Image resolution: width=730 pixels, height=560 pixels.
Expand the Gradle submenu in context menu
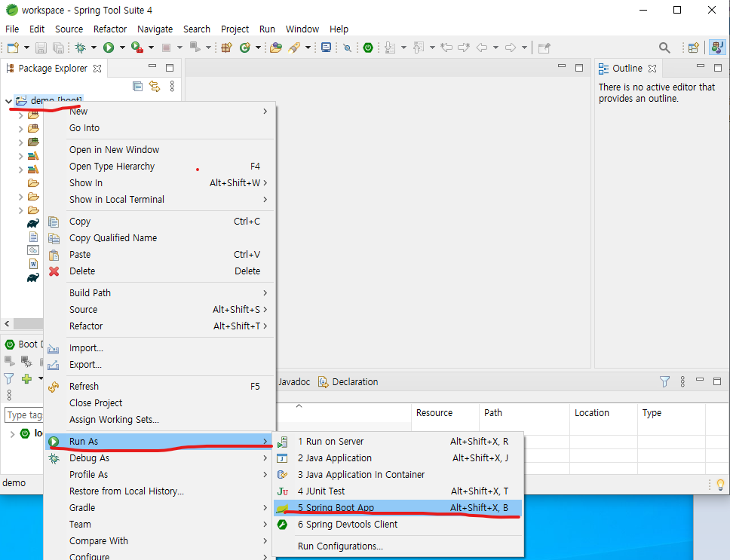click(x=265, y=508)
